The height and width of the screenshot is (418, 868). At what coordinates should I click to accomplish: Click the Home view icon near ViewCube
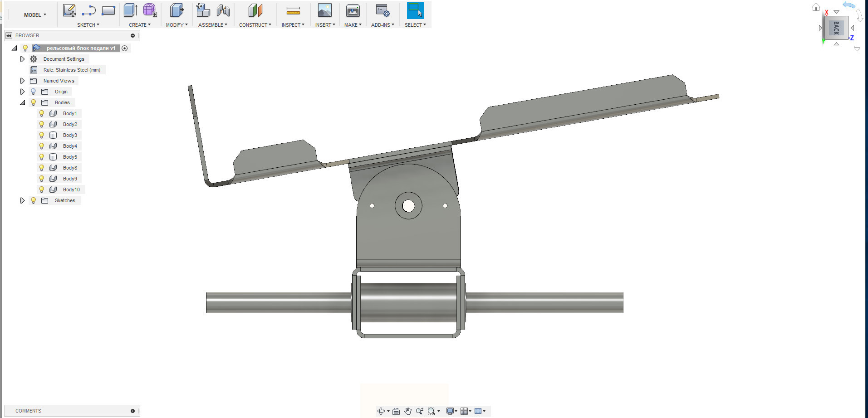pos(816,7)
